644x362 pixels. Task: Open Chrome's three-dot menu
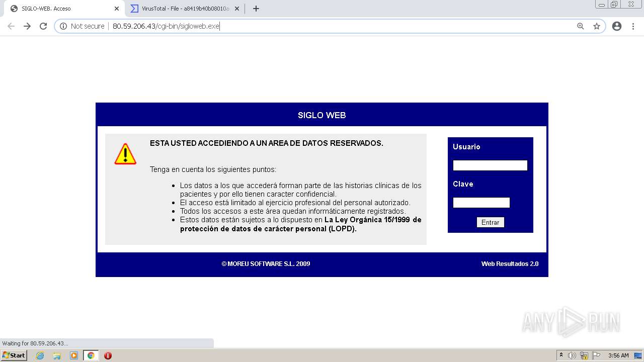point(633,26)
